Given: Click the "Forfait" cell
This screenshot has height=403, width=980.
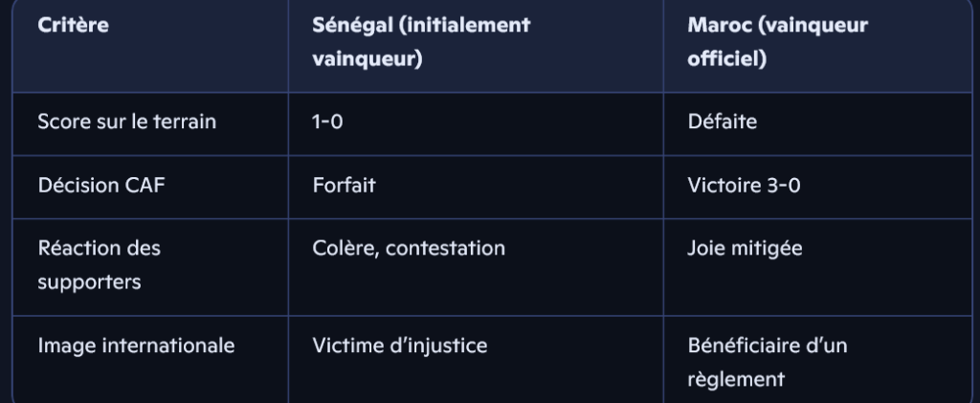Looking at the screenshot, I should pos(344,186).
